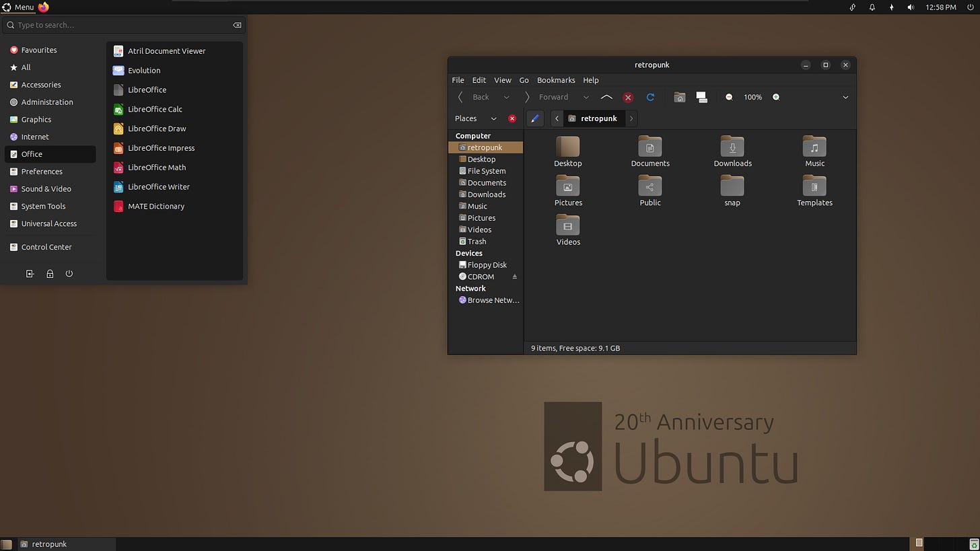The width and height of the screenshot is (980, 551).
Task: Open the Templates folder icon
Action: [x=814, y=186]
